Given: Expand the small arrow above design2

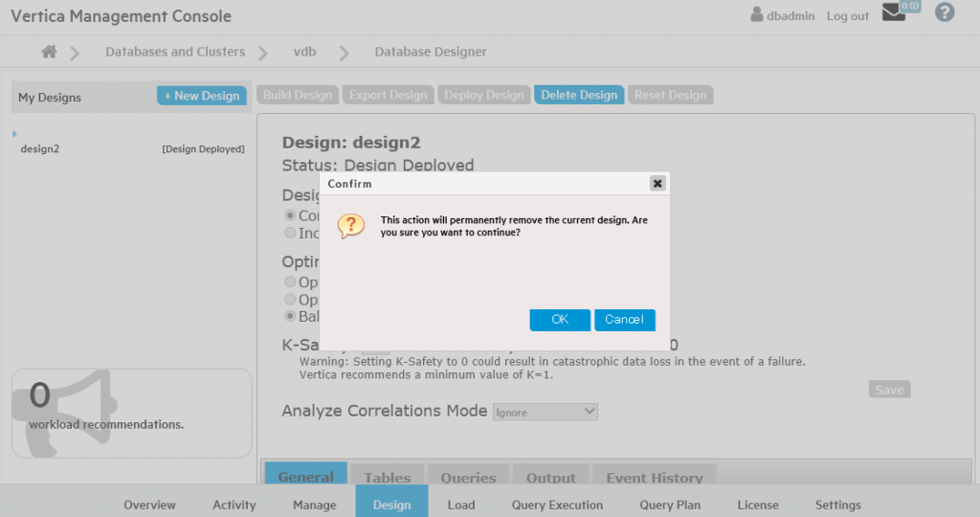Looking at the screenshot, I should click(14, 134).
